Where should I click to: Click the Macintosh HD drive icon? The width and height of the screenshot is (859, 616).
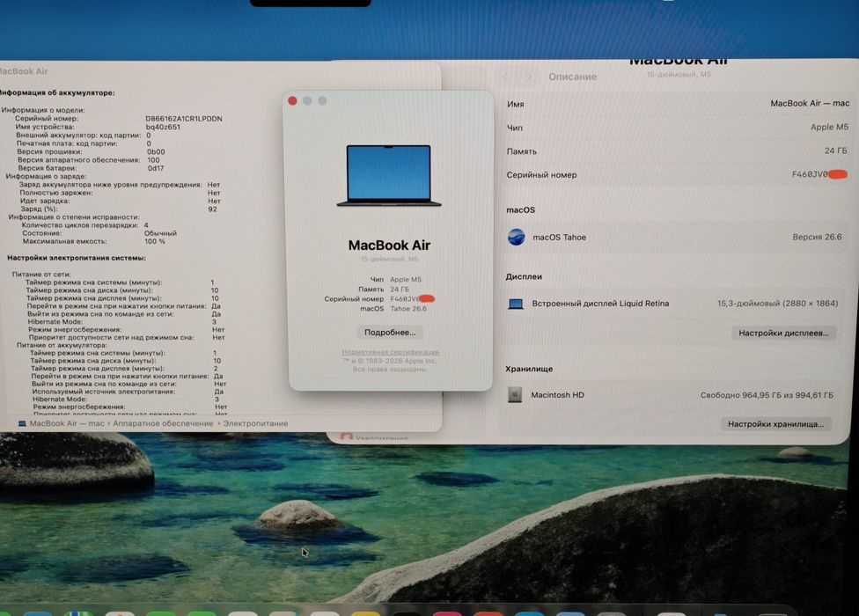(515, 395)
